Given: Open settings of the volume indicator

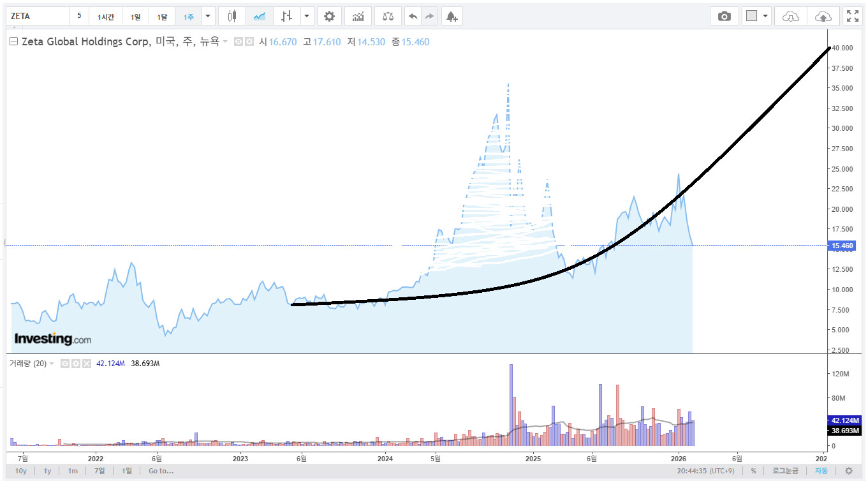Looking at the screenshot, I should point(75,363).
